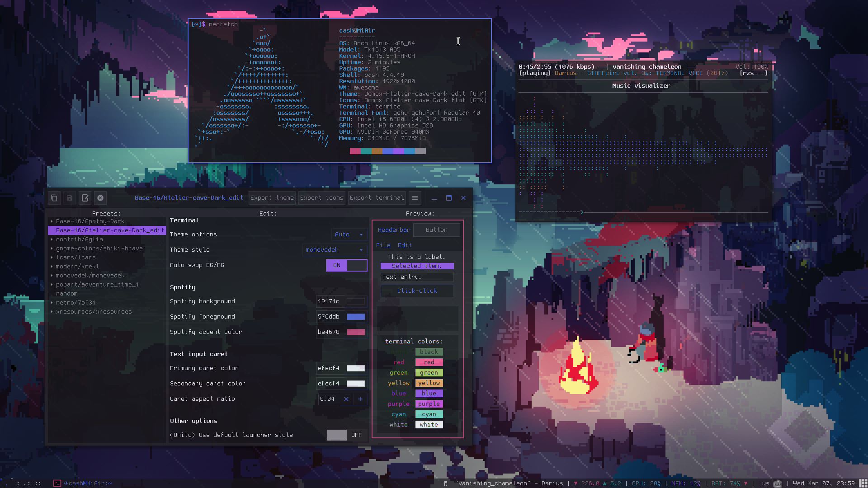Click the Click-click preview button
The width and height of the screenshot is (868, 488).
[417, 291]
